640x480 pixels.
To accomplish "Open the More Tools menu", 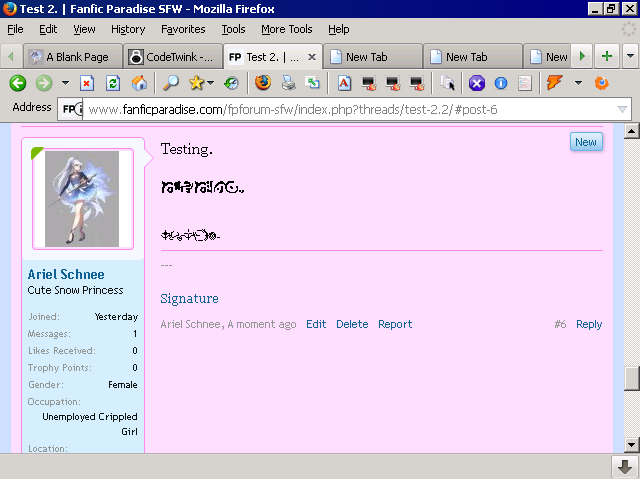I will click(x=287, y=29).
